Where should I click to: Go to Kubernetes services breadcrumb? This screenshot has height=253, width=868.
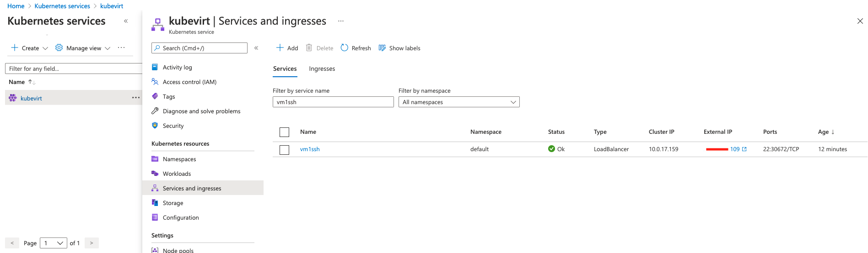point(62,6)
